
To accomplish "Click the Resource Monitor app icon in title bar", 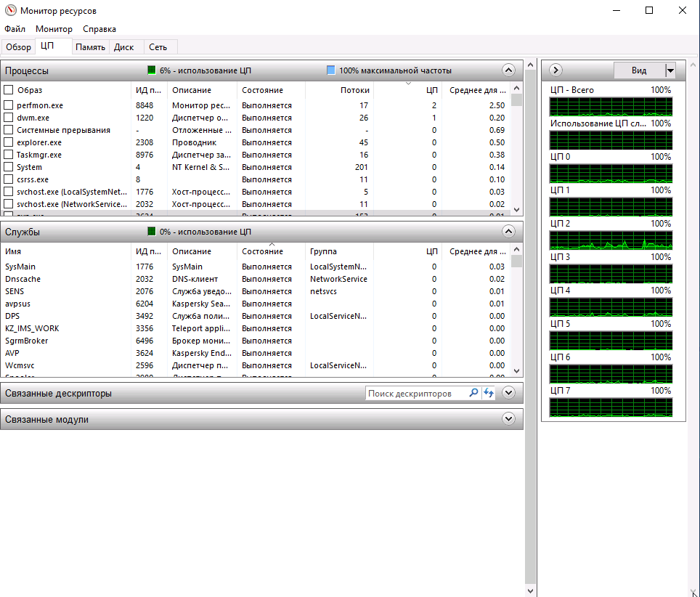I will click(10, 10).
